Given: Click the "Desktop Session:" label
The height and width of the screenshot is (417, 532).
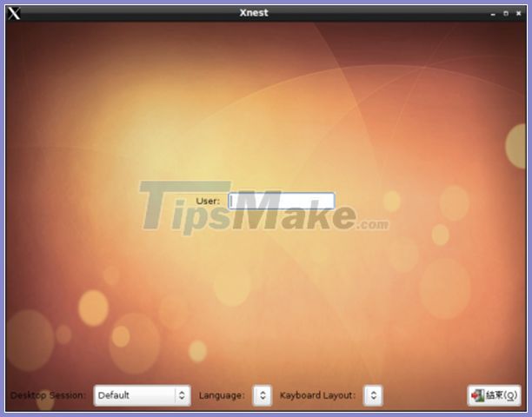Looking at the screenshot, I should [48, 395].
